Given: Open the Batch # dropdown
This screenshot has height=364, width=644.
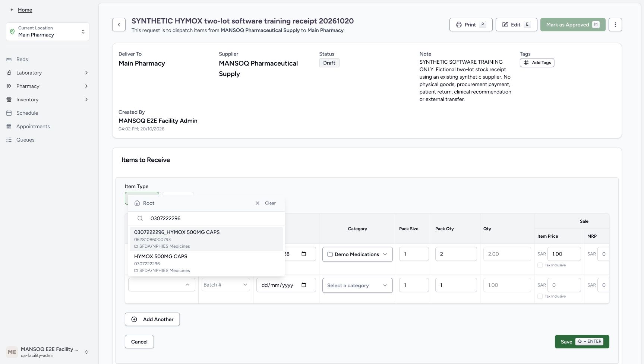Looking at the screenshot, I should [225, 285].
